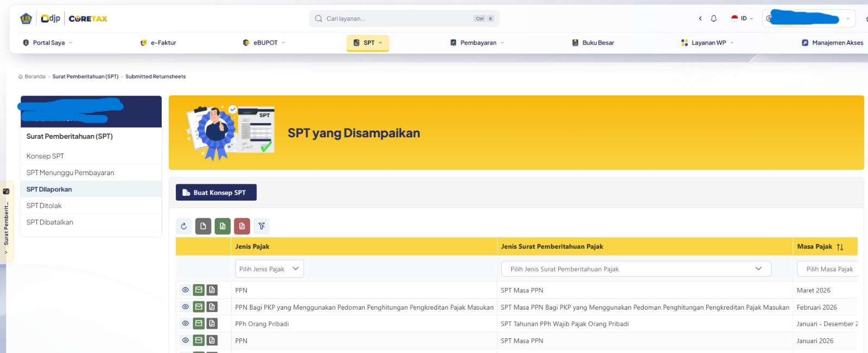Export table with red PDF icon

242,226
